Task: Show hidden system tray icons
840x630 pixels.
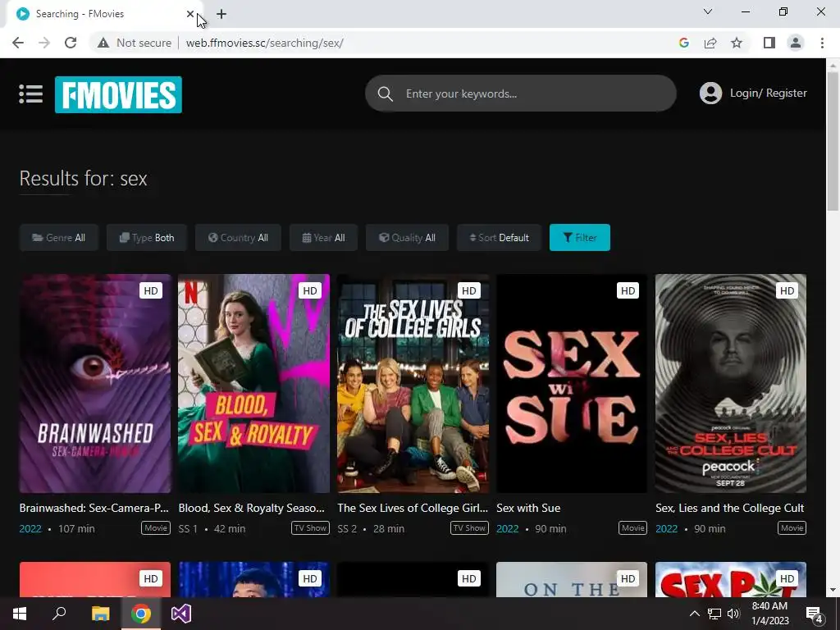Action: click(x=694, y=614)
